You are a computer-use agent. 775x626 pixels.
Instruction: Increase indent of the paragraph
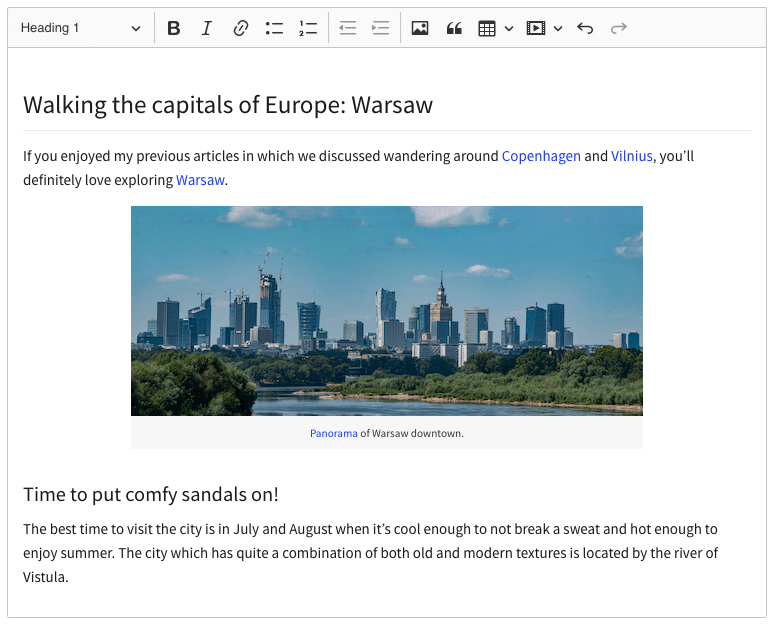click(380, 28)
